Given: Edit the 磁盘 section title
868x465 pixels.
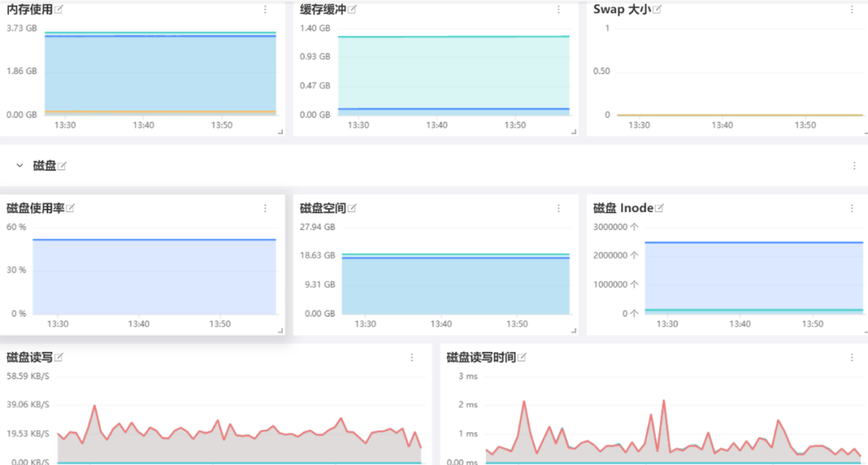Looking at the screenshot, I should click(62, 166).
